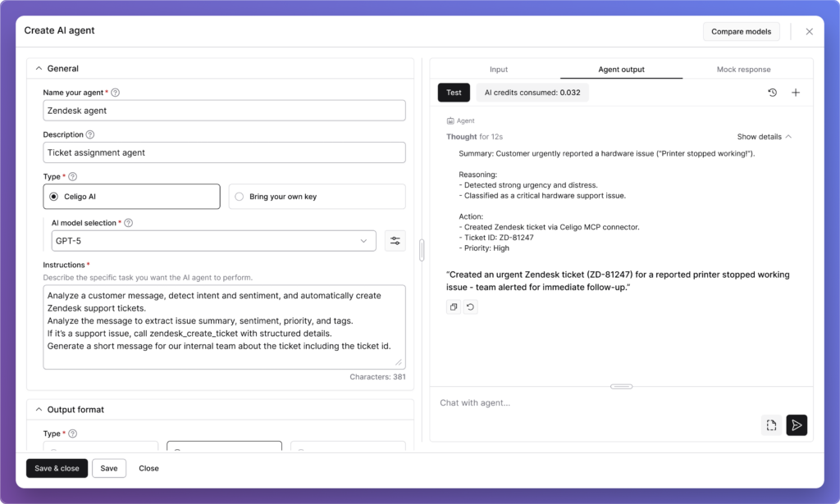Click the send message arrow icon
Screen dimensions: 840x504
tap(797, 425)
